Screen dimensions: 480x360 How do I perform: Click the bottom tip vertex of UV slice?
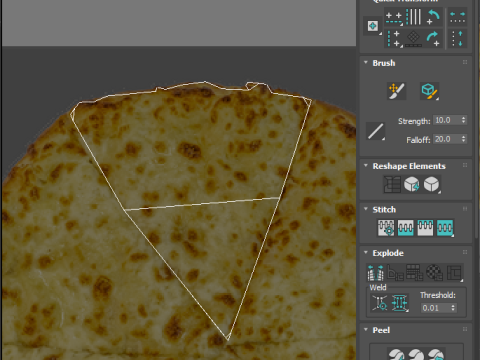[228, 340]
